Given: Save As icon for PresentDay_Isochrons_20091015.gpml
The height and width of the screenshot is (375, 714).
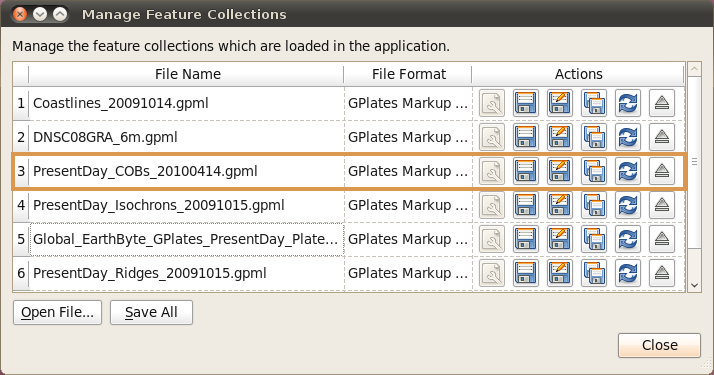Looking at the screenshot, I should 560,205.
